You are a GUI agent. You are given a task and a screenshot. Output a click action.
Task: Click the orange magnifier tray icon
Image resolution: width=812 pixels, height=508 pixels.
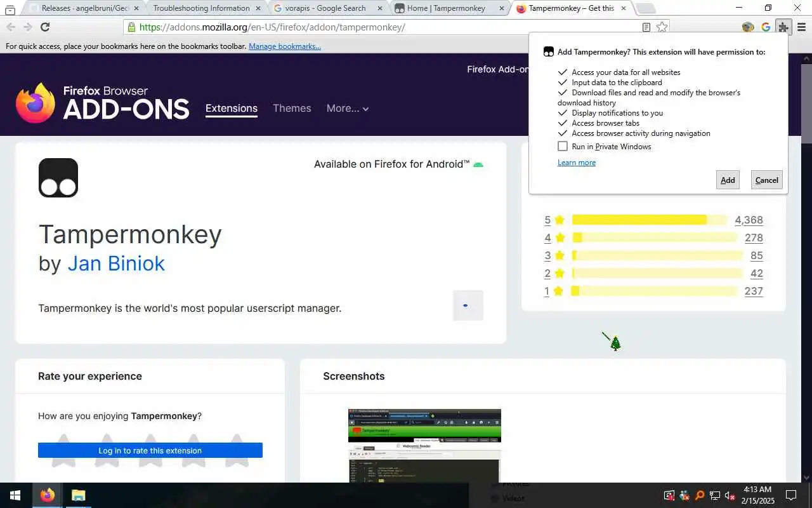click(699, 495)
